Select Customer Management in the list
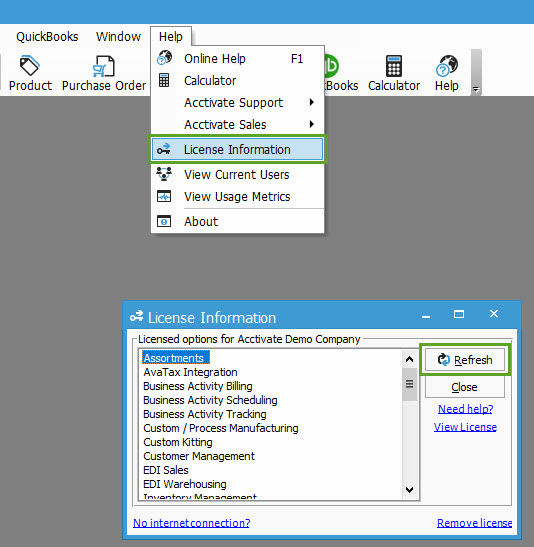Image resolution: width=534 pixels, height=547 pixels. click(199, 456)
